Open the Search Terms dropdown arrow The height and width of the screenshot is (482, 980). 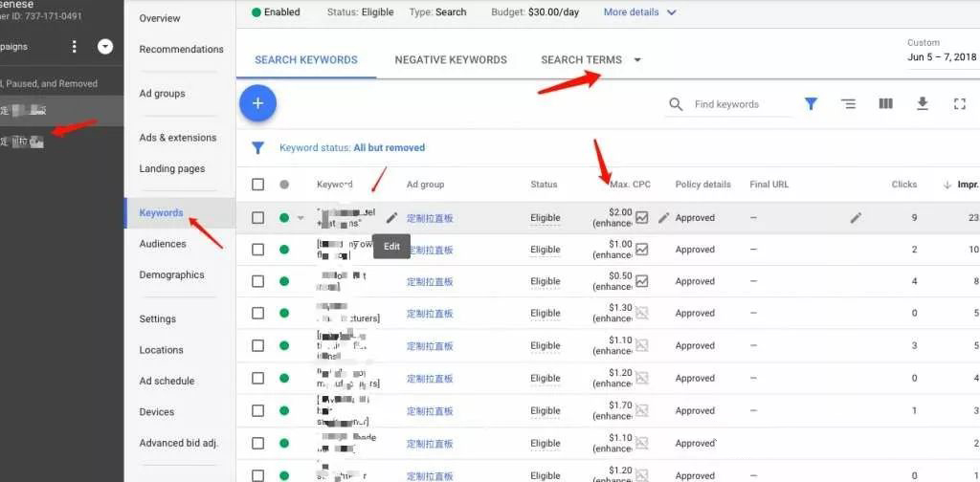click(x=637, y=60)
